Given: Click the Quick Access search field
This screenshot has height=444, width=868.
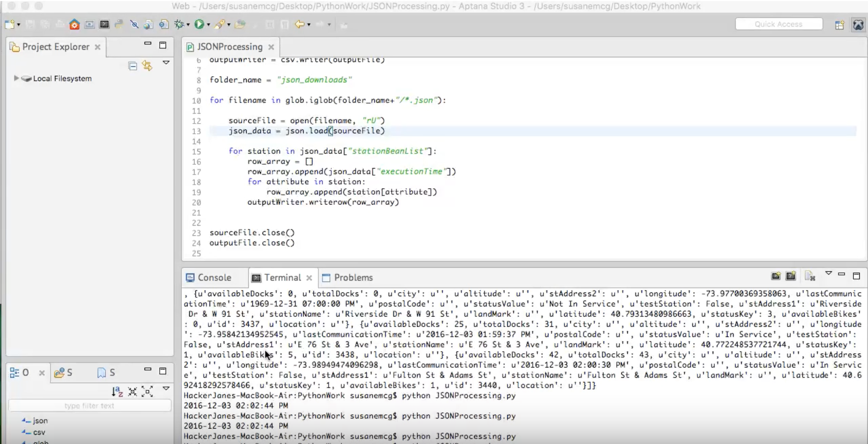Looking at the screenshot, I should click(x=778, y=24).
